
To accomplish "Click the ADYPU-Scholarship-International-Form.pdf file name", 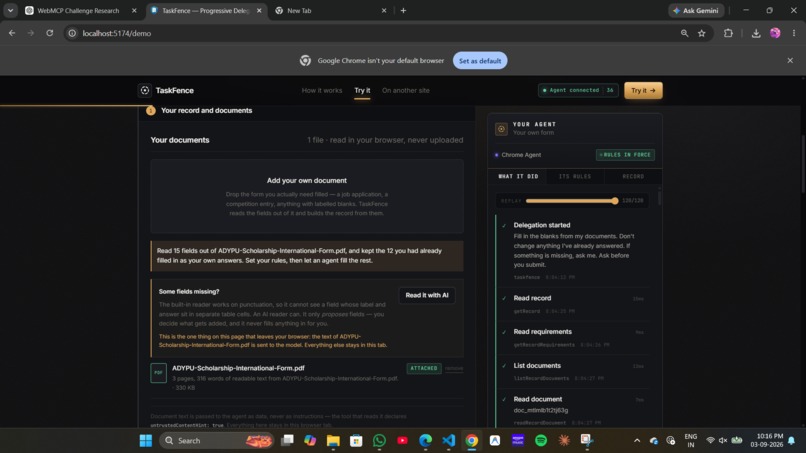I will 238,368.
